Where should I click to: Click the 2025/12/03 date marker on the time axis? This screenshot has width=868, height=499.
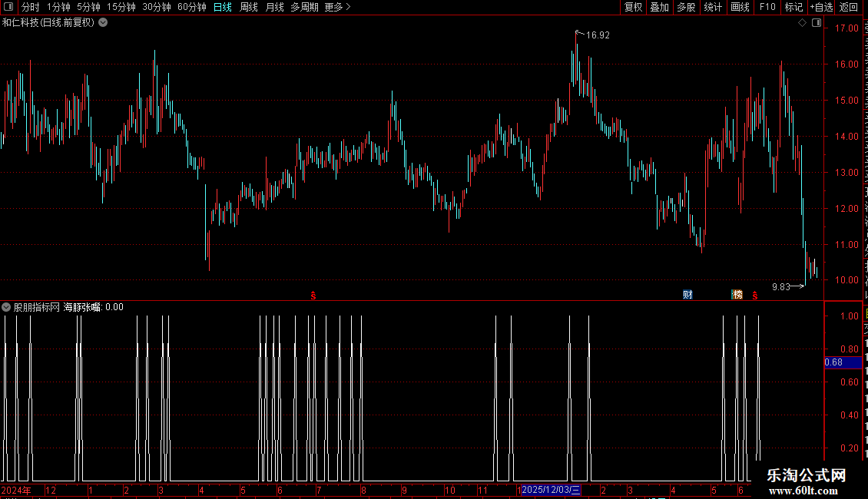pos(551,490)
